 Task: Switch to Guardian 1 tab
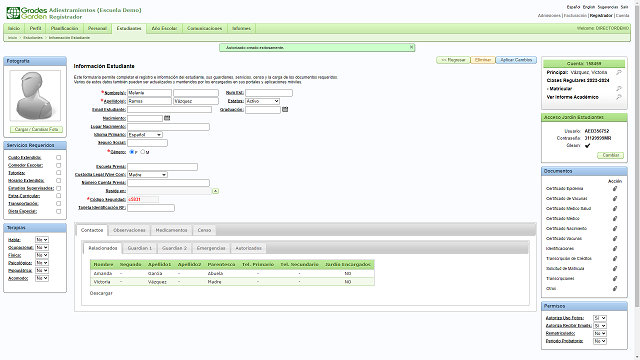tap(140, 248)
